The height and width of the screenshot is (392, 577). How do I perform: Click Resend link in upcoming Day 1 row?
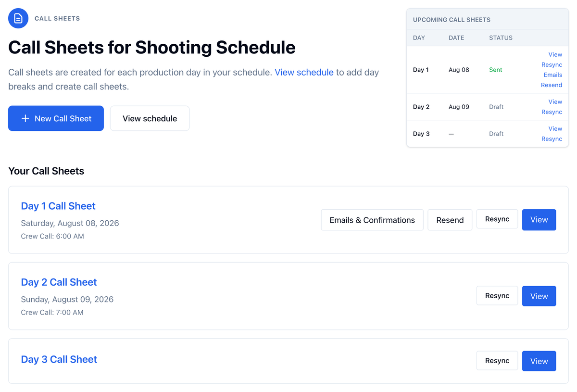[552, 85]
